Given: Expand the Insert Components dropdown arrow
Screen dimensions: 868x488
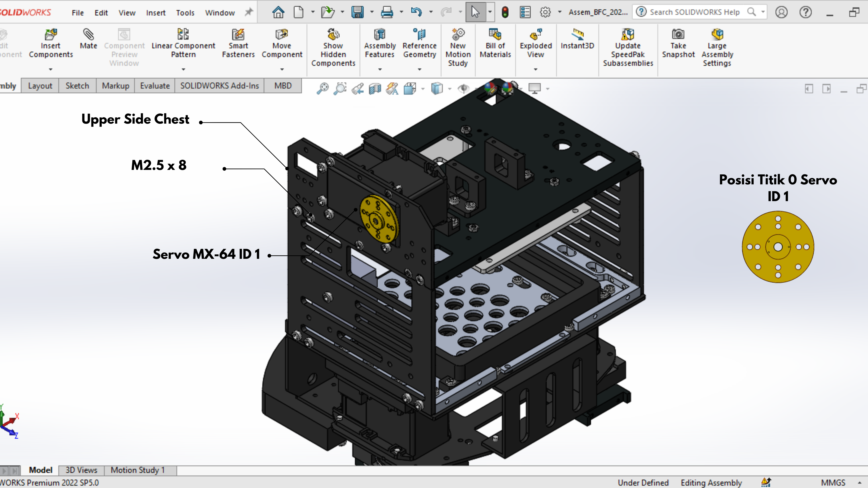Looking at the screenshot, I should point(50,69).
